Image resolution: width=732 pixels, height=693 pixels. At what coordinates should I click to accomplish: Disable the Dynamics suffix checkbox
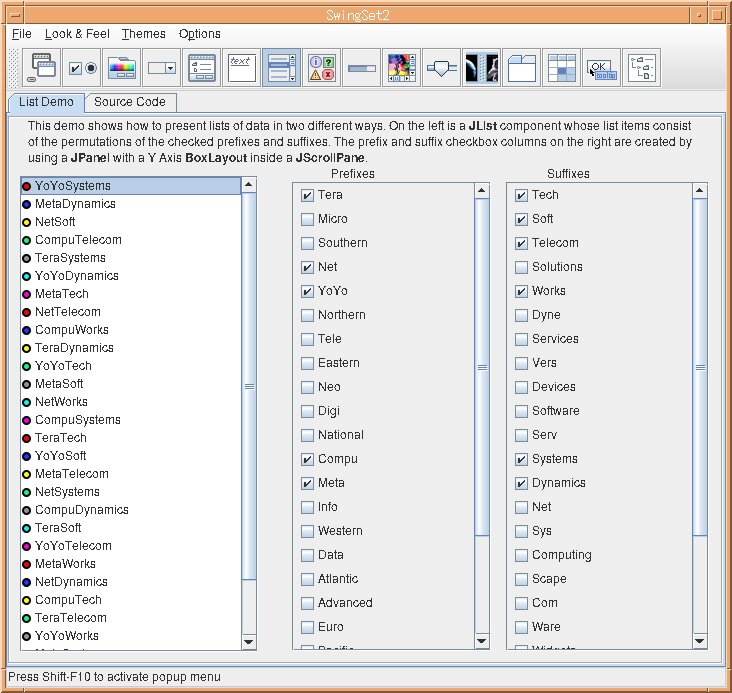[x=521, y=483]
